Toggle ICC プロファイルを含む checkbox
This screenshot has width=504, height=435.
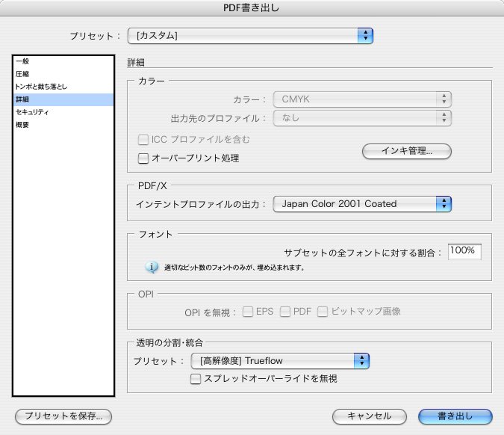[143, 140]
